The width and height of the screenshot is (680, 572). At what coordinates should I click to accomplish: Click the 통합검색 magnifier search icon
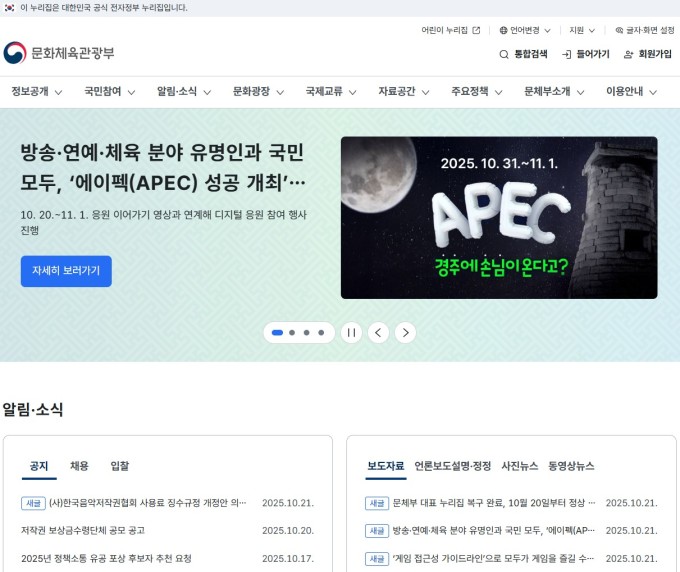(503, 54)
